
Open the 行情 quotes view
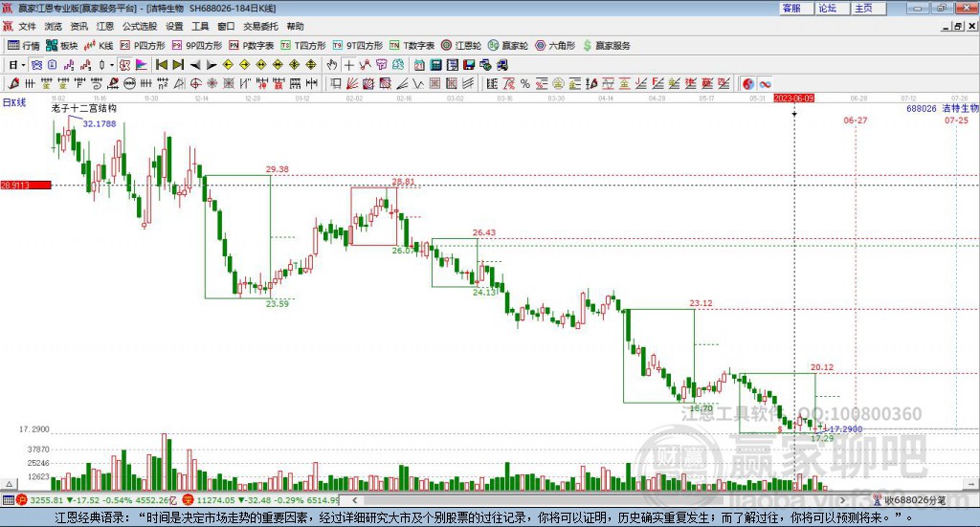pyautogui.click(x=23, y=46)
